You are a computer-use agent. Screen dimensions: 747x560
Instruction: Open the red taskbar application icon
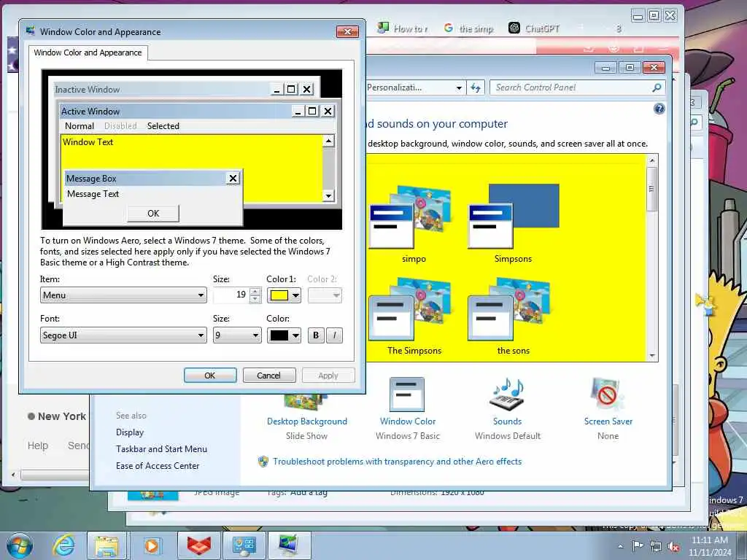(x=199, y=545)
